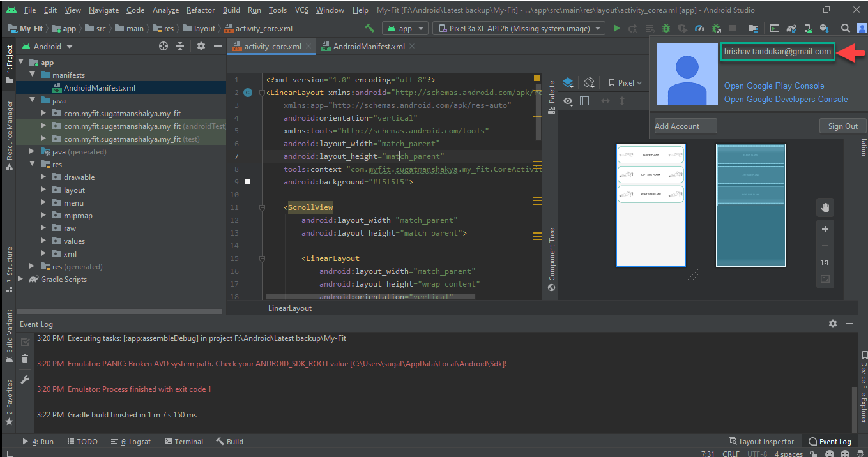This screenshot has width=868, height=457.
Task: Open the TODO tool window
Action: click(x=81, y=441)
